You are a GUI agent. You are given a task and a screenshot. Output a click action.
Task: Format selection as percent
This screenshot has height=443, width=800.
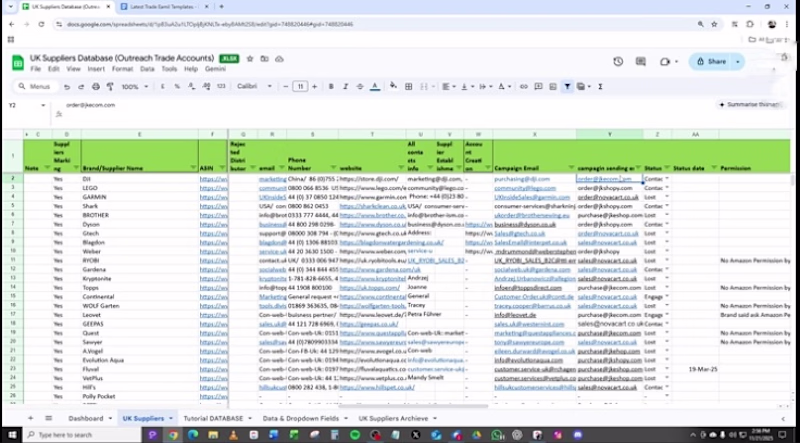[177, 87]
